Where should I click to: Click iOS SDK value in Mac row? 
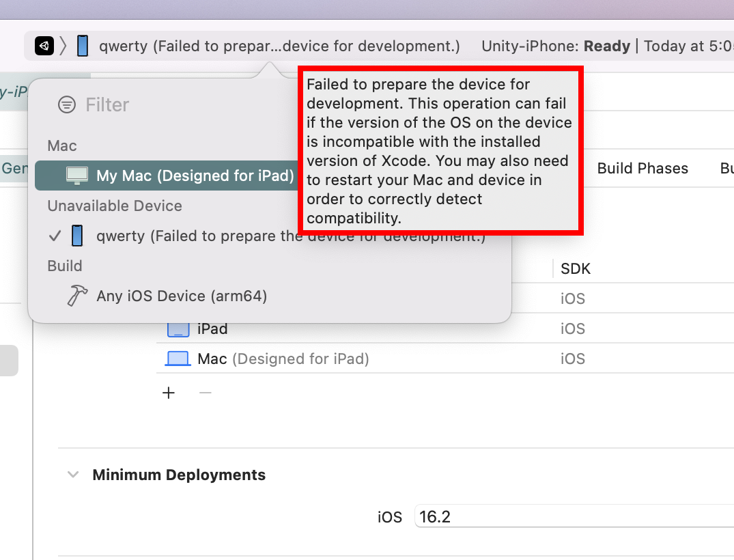coord(572,359)
